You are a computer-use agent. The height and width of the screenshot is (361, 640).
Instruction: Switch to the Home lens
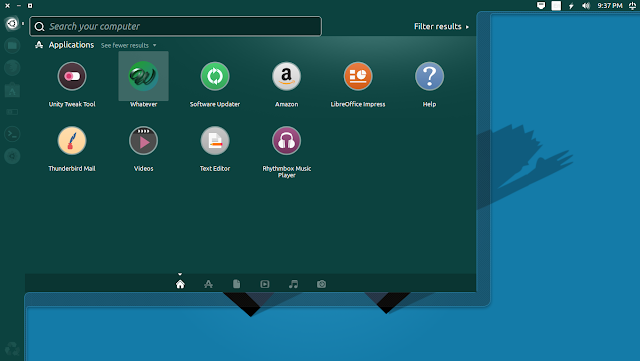[180, 284]
